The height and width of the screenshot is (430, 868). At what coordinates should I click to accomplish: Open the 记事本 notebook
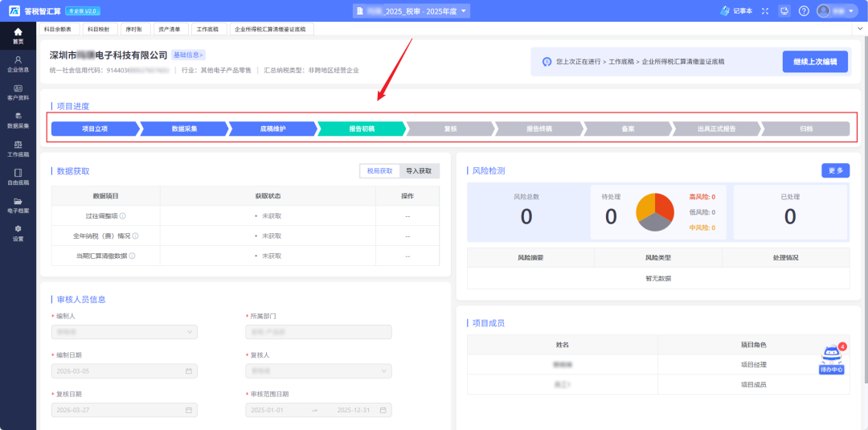pyautogui.click(x=736, y=10)
